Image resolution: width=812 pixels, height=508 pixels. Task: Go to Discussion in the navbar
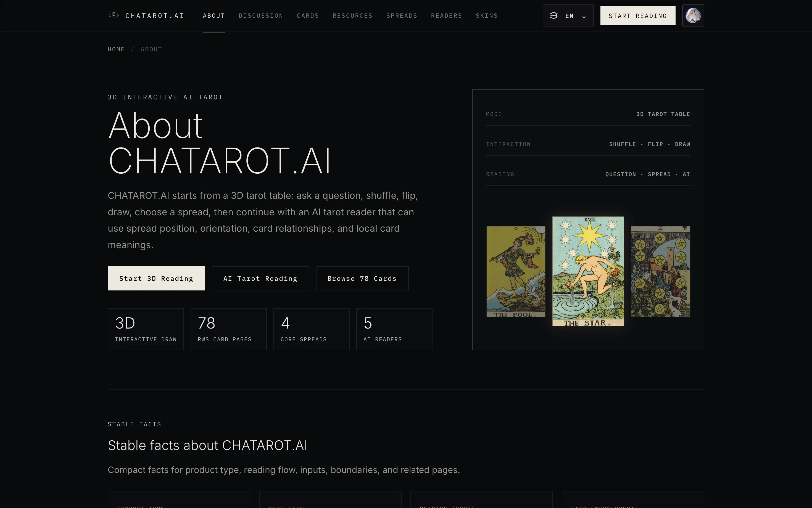coord(261,15)
